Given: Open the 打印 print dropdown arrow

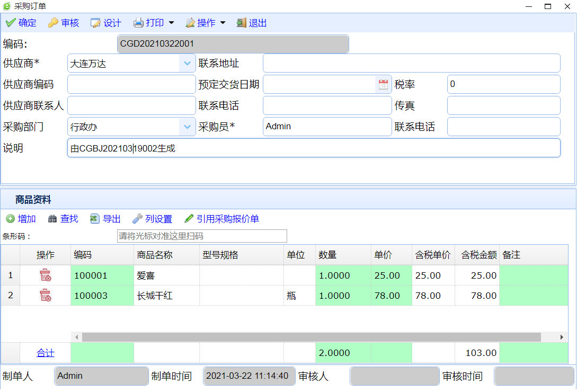Looking at the screenshot, I should [x=171, y=23].
